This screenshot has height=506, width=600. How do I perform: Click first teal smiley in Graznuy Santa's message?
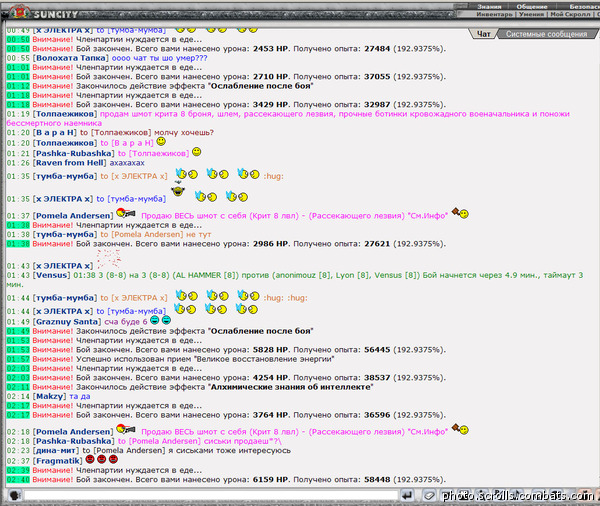pyautogui.click(x=155, y=320)
